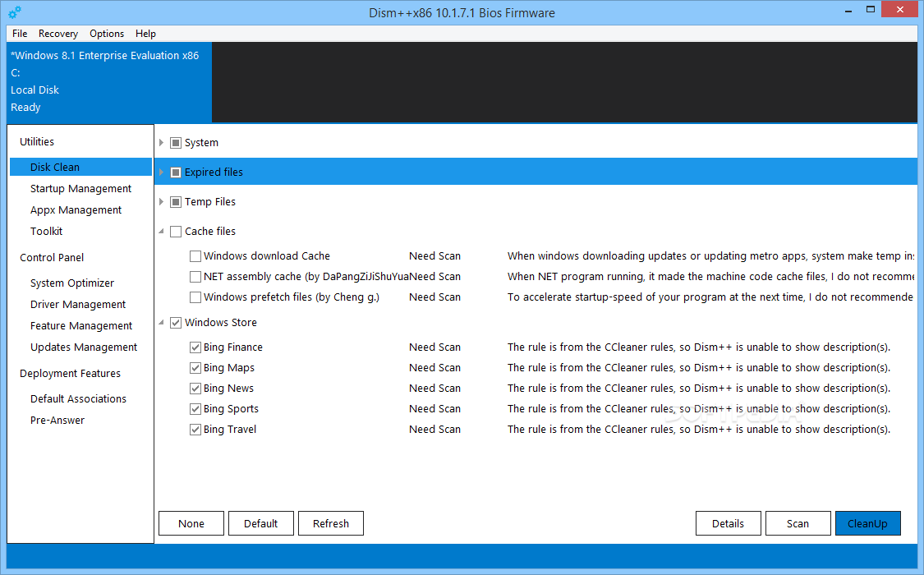Screen dimensions: 924x575
Task: Open Startup Management in the sidebar
Action: pos(80,189)
